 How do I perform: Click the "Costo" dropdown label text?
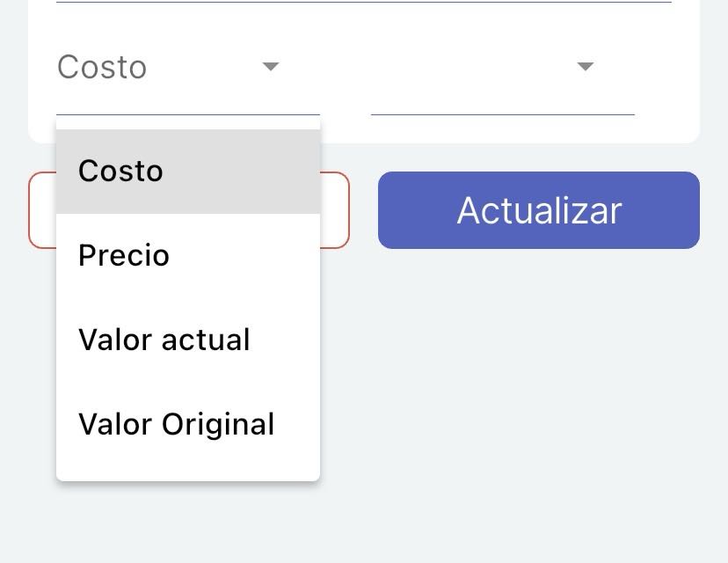tap(101, 66)
